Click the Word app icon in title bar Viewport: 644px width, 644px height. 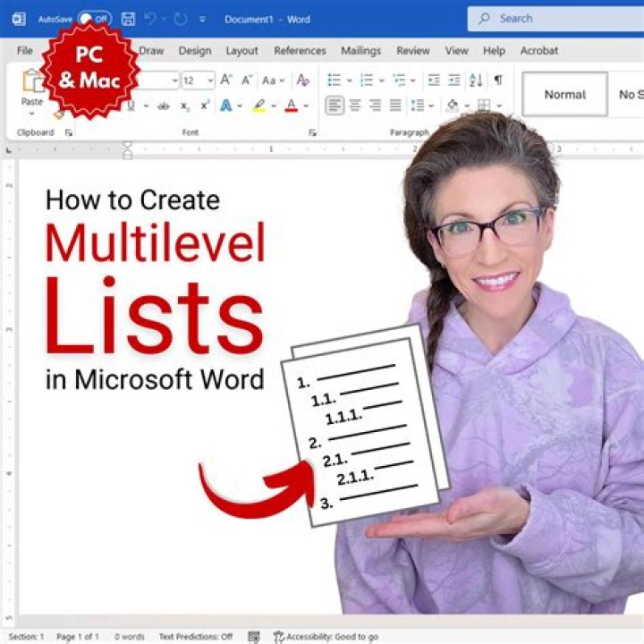click(19, 19)
